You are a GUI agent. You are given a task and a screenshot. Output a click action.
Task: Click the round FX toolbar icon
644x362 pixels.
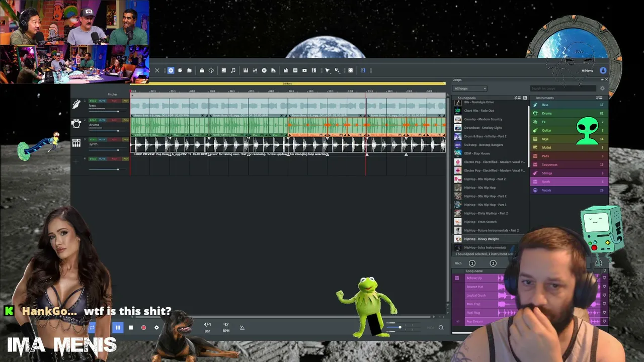pyautogui.click(x=264, y=70)
